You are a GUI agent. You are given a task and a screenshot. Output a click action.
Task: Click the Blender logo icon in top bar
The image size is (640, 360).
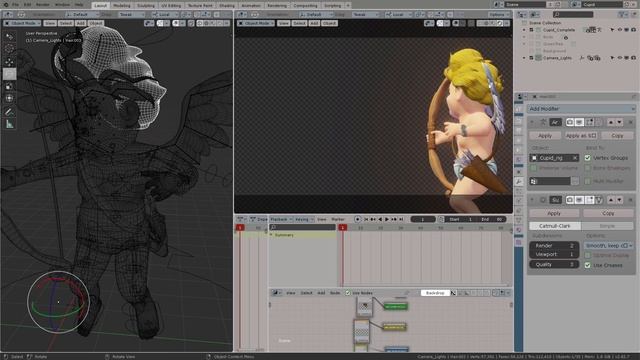6,4
